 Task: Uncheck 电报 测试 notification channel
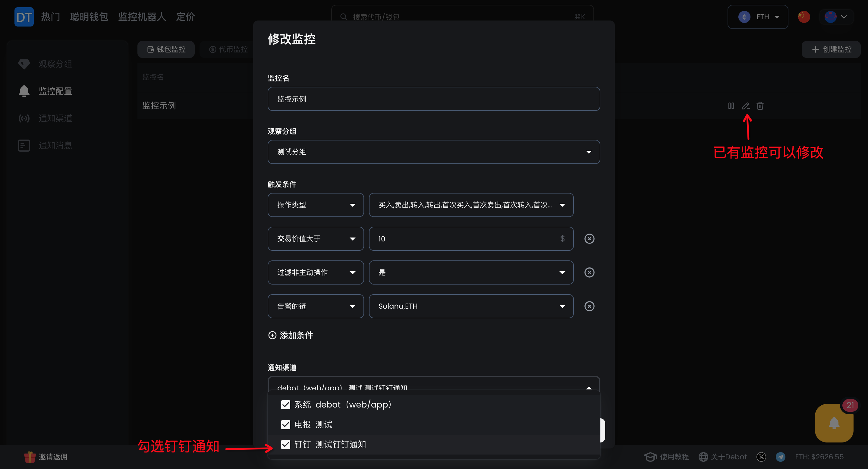pos(285,424)
